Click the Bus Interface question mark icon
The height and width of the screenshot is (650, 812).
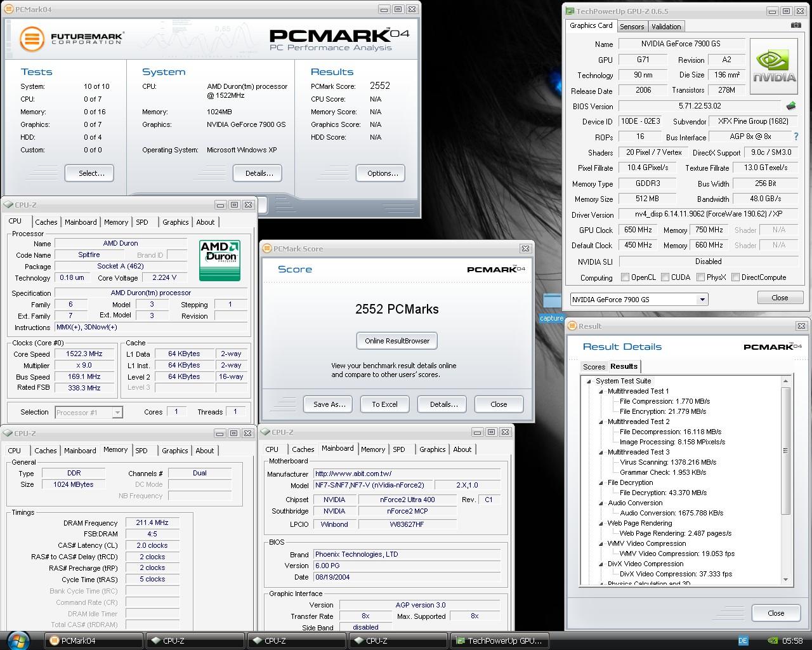pos(796,136)
